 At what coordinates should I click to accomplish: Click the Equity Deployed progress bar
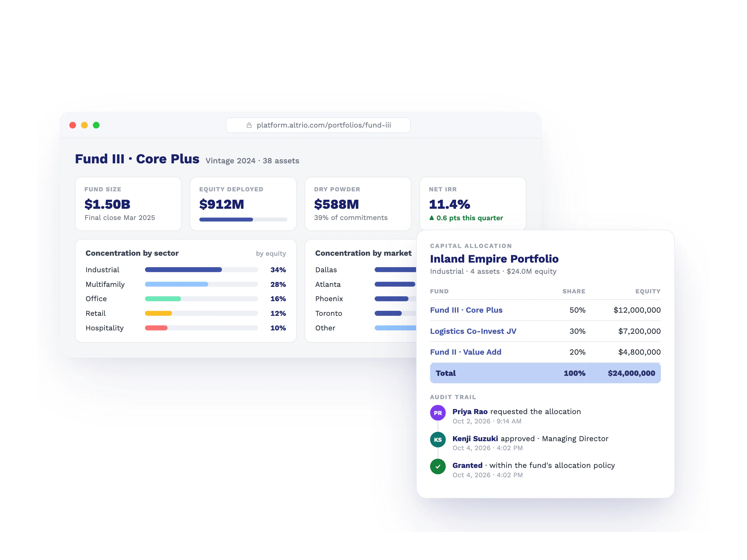243,219
